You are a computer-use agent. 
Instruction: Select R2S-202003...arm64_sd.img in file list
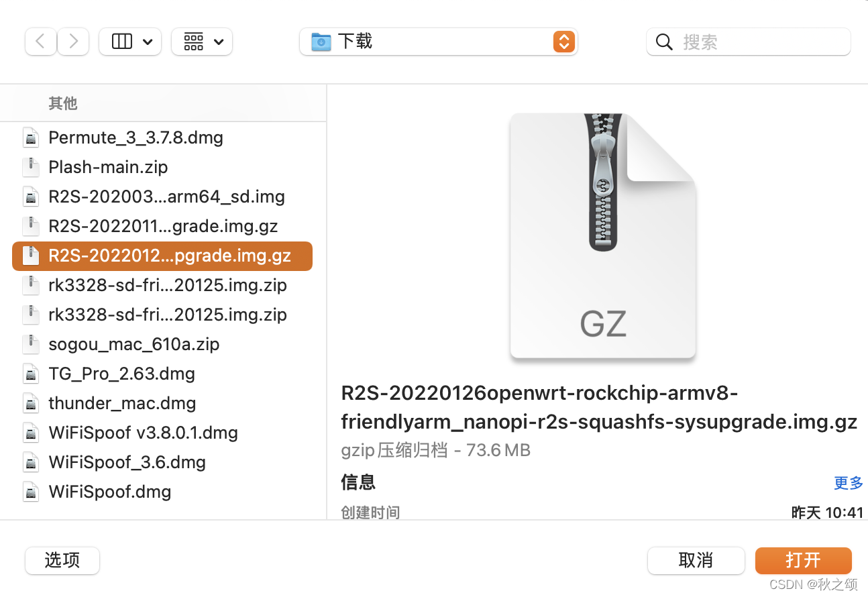click(x=166, y=197)
